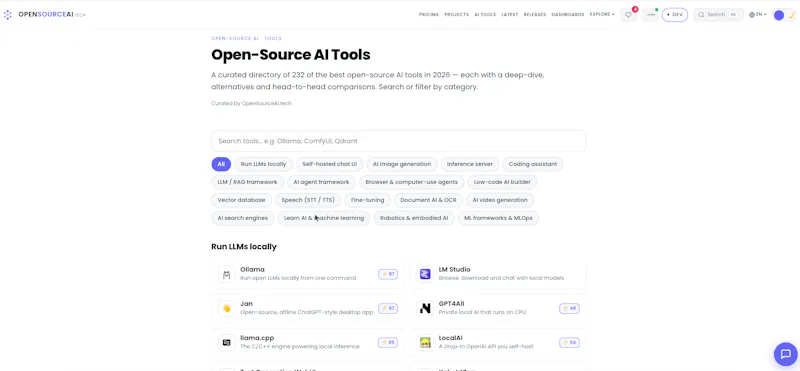
Task: Open the LocalAI tool page
Action: click(x=498, y=342)
